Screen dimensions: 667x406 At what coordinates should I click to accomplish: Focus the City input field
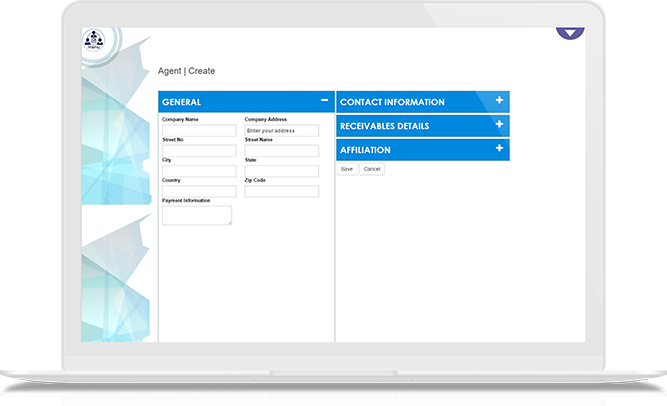click(199, 171)
